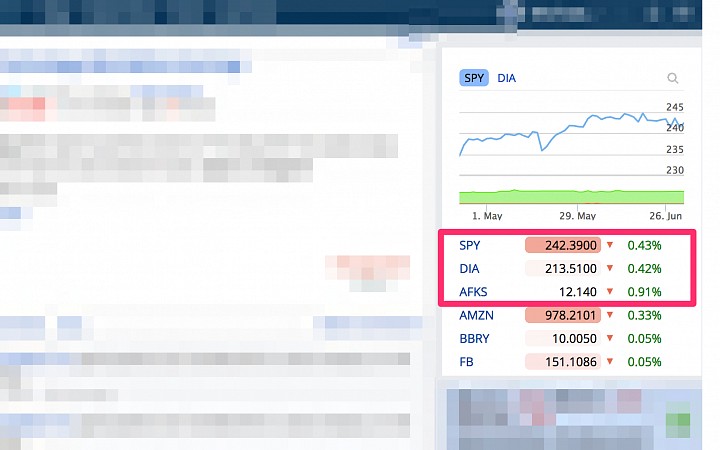720x450 pixels.
Task: Open the AMZN ticker link
Action: [x=476, y=315]
